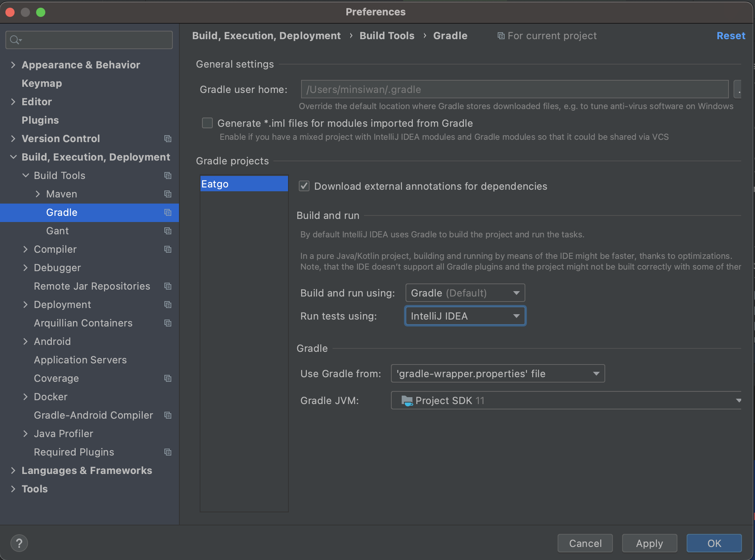Open the Build and run using dropdown
755x560 pixels.
pos(465,293)
